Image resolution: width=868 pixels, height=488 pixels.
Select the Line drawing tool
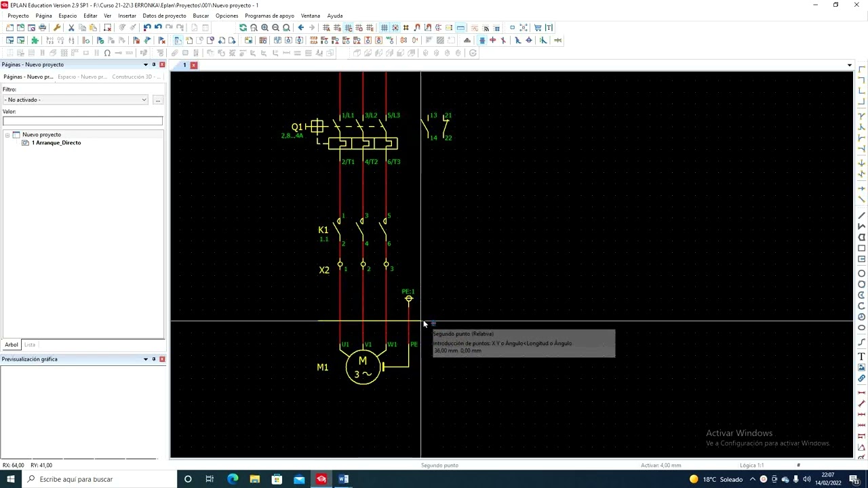(x=862, y=216)
